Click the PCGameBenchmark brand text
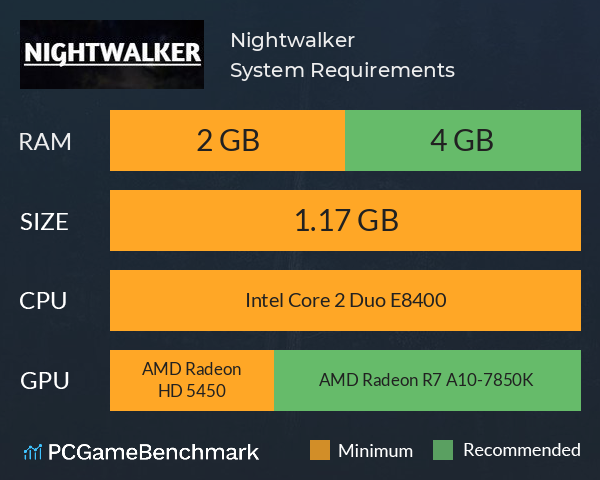Image resolution: width=600 pixels, height=480 pixels. tap(153, 452)
